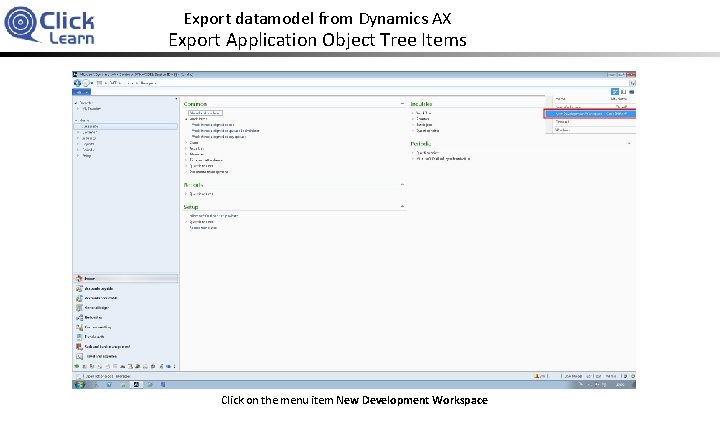Go forward with the round Forward arrow

click(85, 83)
